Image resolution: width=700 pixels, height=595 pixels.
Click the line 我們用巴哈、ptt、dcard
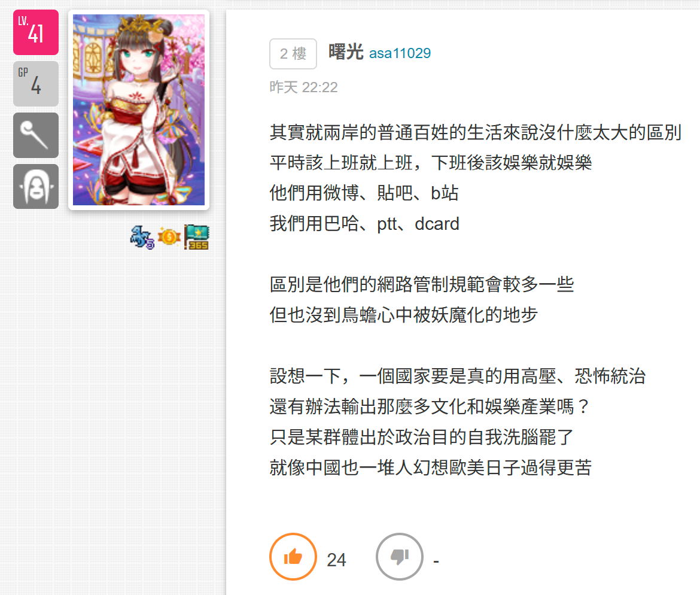[364, 224]
